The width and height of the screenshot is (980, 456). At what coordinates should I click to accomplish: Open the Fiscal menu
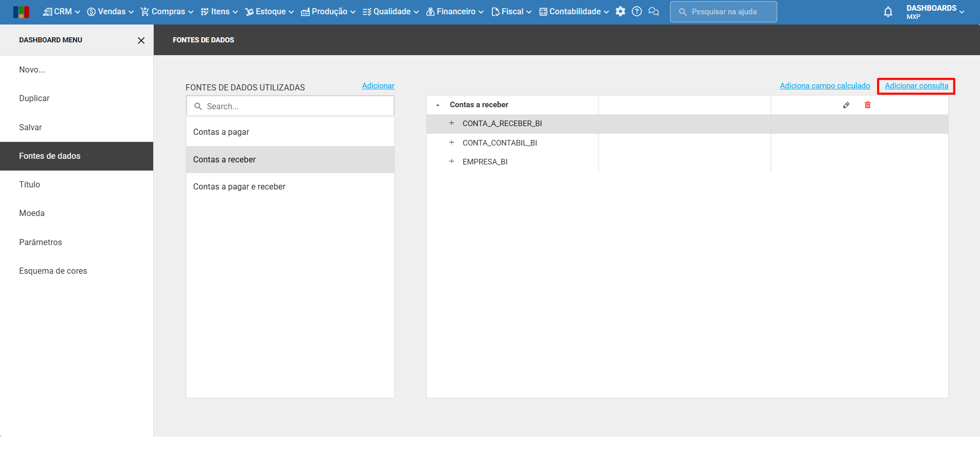tap(511, 12)
